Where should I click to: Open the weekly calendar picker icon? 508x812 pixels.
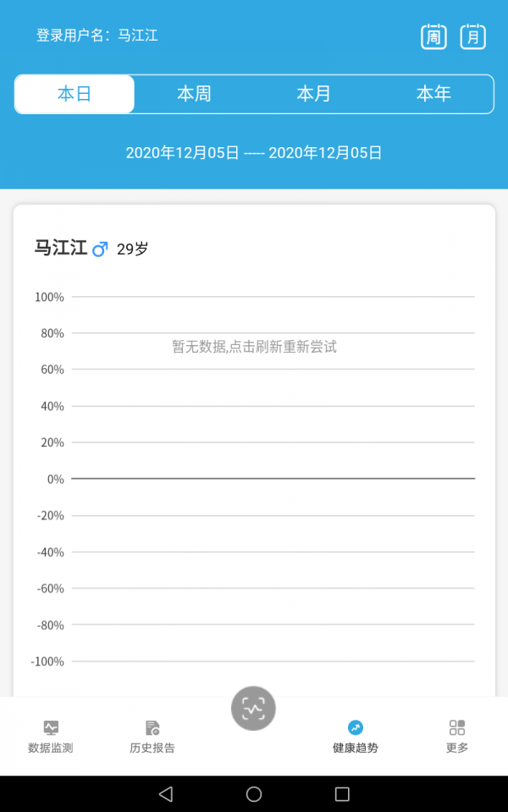coord(433,36)
